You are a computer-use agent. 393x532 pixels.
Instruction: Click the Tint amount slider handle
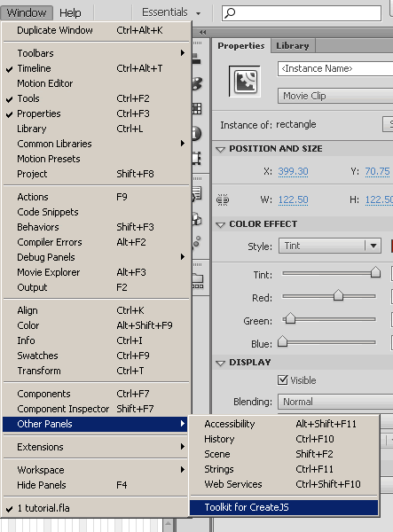pyautogui.click(x=375, y=272)
